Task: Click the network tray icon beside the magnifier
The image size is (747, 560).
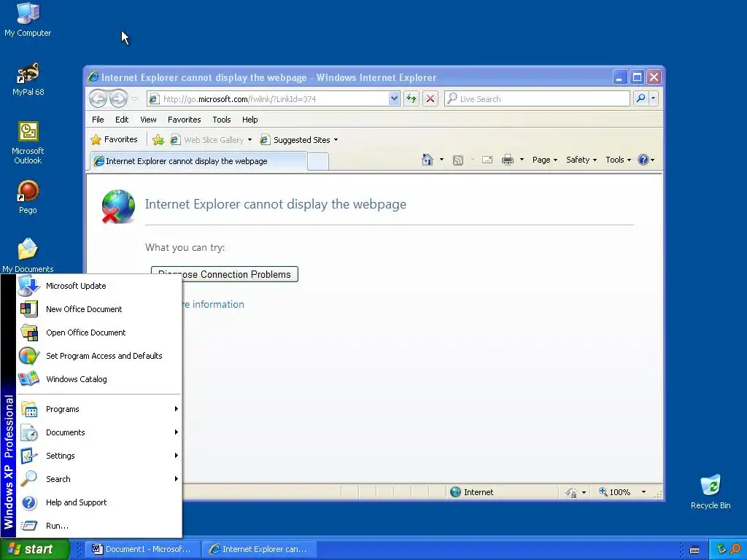Action: point(721,550)
